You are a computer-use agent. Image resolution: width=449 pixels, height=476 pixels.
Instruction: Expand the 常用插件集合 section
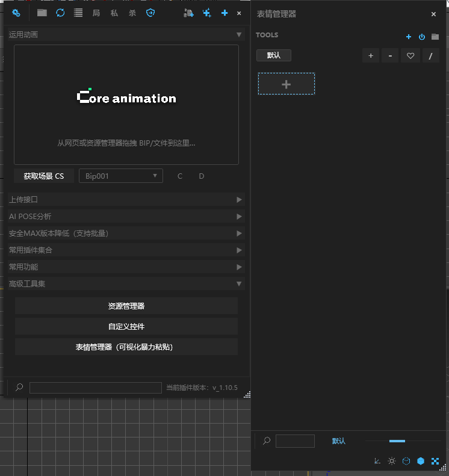click(126, 250)
